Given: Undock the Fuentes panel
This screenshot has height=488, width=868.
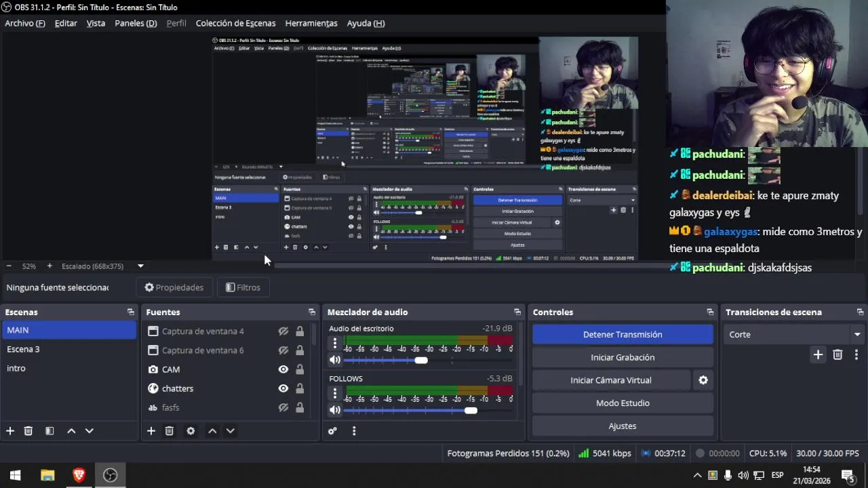Looking at the screenshot, I should 312,312.
